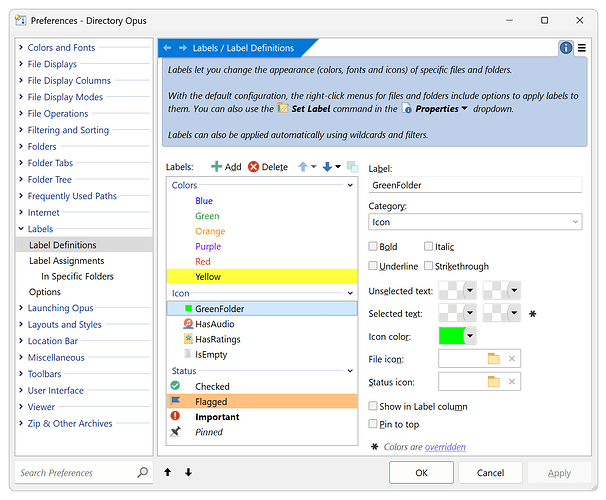The height and width of the screenshot is (500, 606).
Task: Open File Operations category
Action: pyautogui.click(x=58, y=114)
